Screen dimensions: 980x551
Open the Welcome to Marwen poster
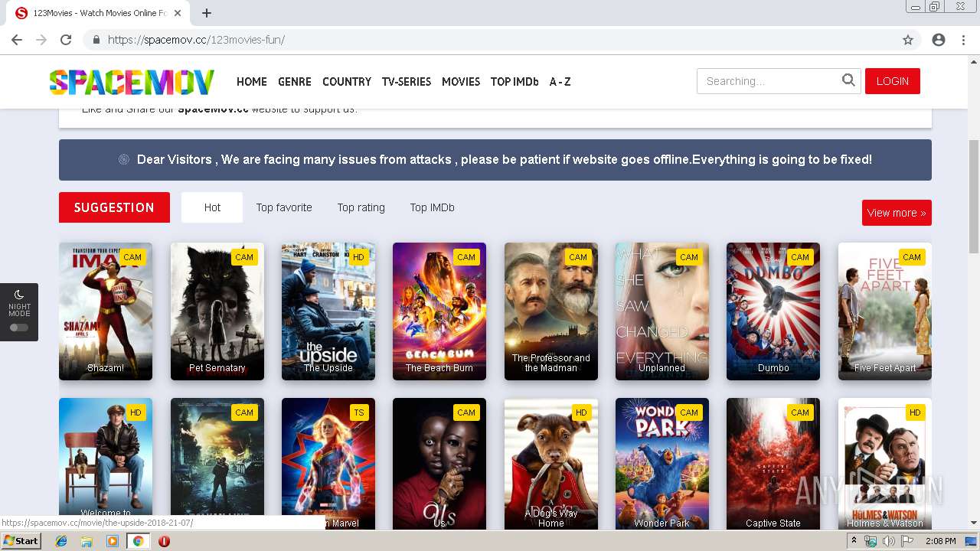106,463
